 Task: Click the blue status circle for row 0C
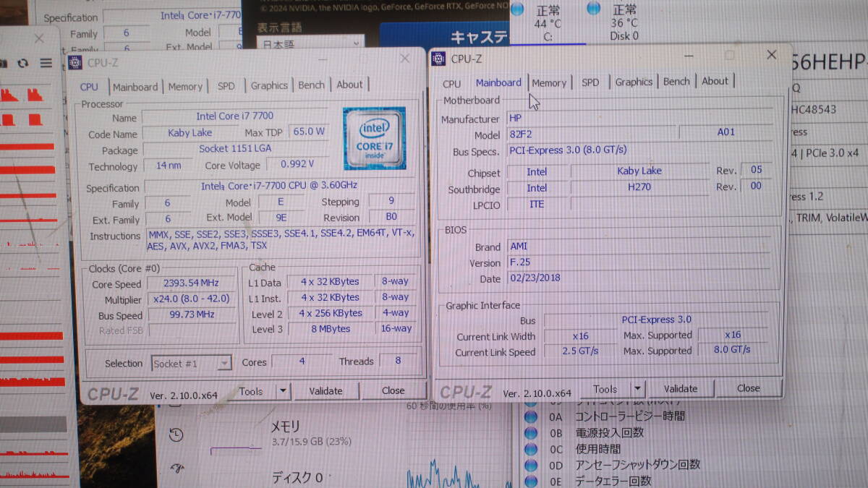click(x=532, y=448)
